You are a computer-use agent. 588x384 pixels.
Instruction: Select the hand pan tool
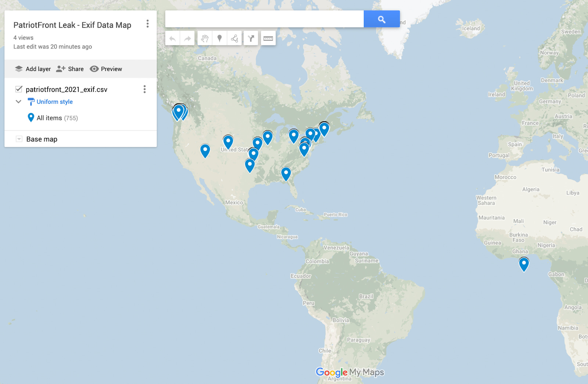[205, 38]
